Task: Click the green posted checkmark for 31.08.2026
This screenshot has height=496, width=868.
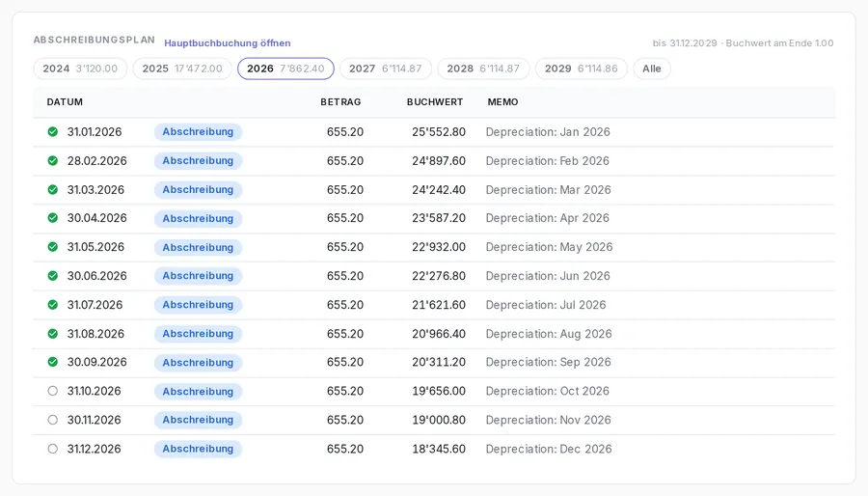Action: coord(53,333)
